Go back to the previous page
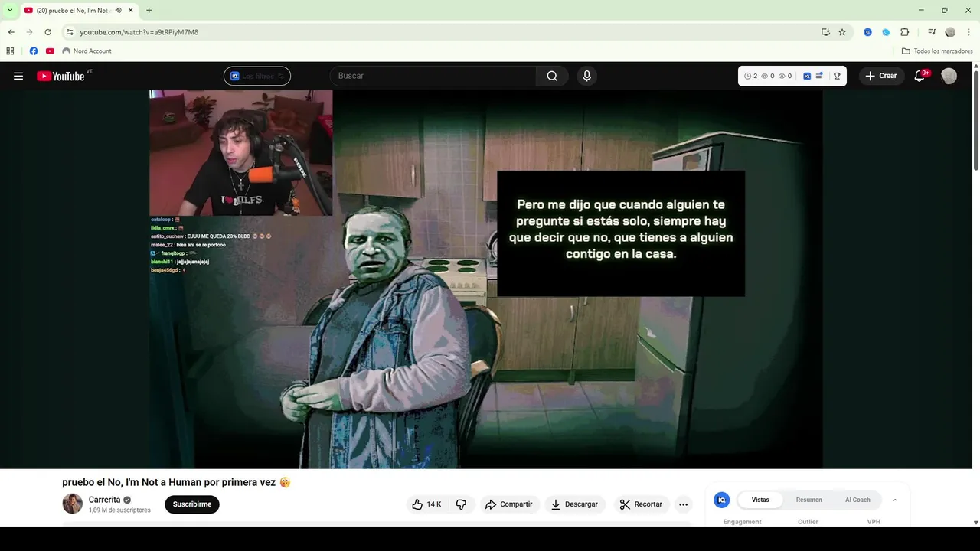 point(11,32)
